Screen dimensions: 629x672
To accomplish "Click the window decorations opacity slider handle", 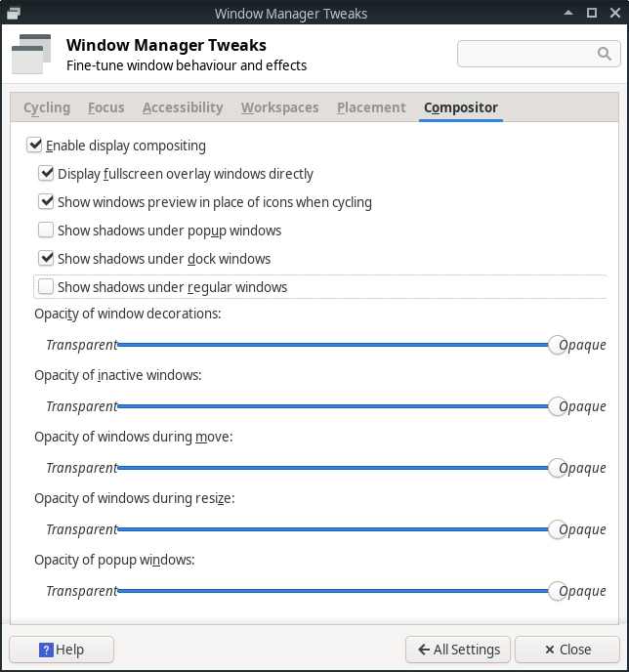I will (x=557, y=345).
